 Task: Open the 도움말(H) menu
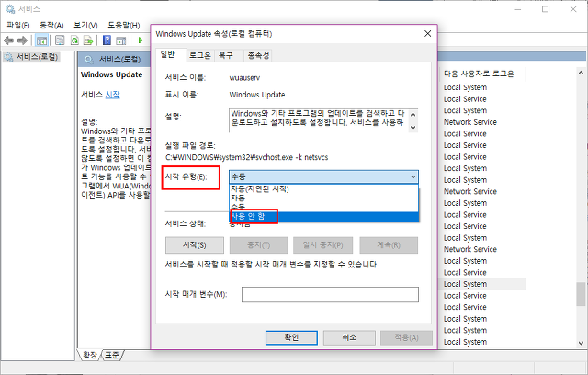click(124, 25)
